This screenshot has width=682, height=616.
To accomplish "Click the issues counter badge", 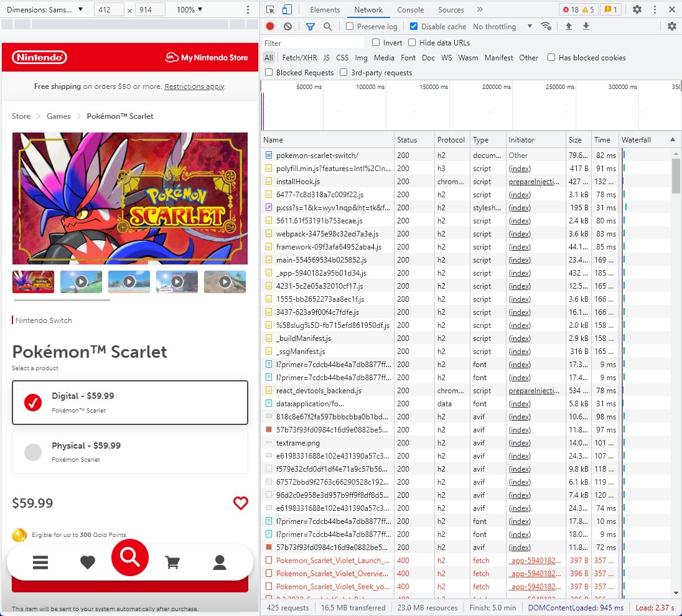I will tap(610, 9).
